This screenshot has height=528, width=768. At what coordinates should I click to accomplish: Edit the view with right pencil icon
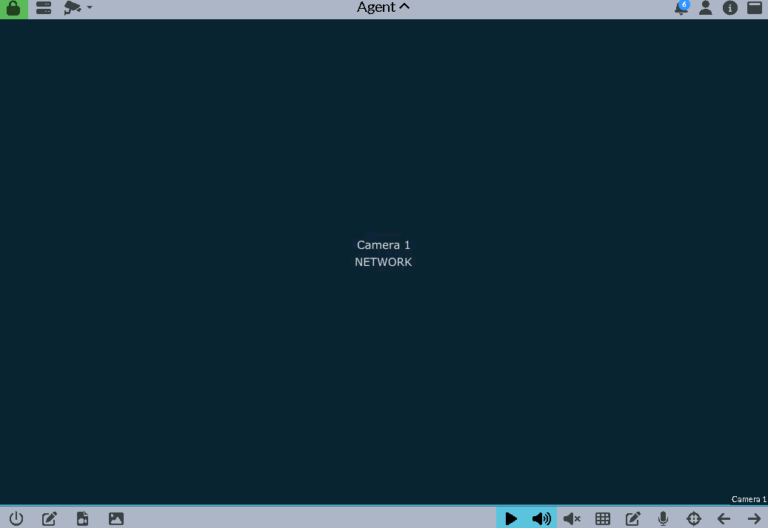633,518
